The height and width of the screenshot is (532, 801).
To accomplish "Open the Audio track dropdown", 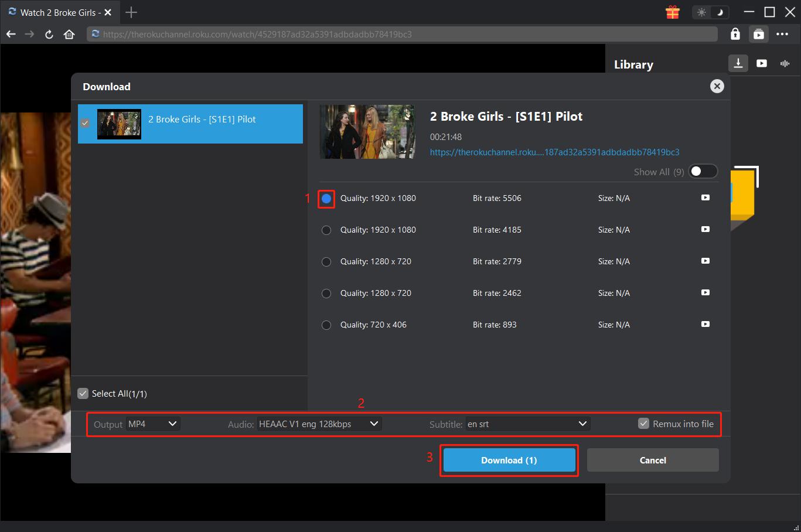I will (318, 424).
